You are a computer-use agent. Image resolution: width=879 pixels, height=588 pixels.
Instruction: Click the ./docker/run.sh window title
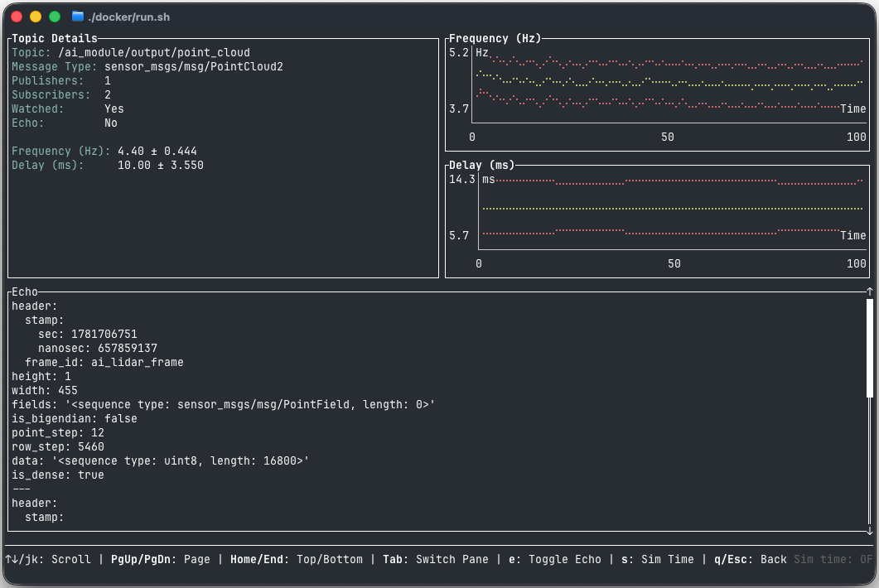[129, 17]
